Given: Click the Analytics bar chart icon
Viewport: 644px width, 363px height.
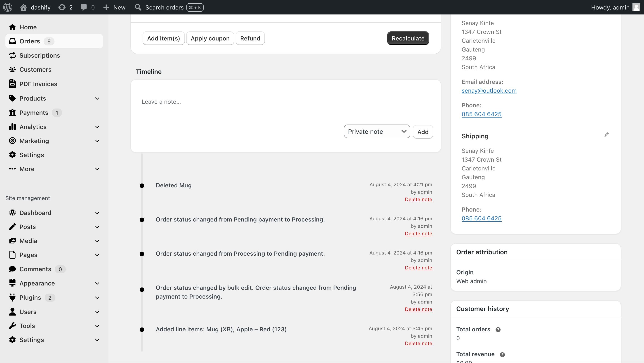Looking at the screenshot, I should [x=12, y=127].
